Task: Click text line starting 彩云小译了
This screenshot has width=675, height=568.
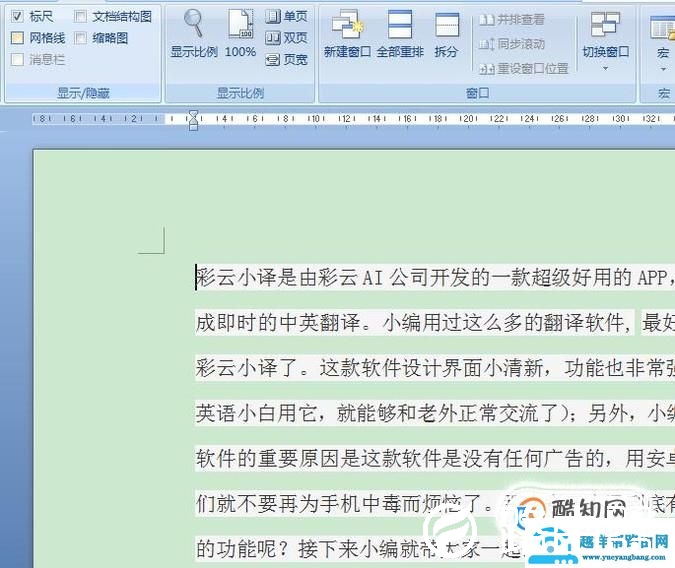Action: 435,368
